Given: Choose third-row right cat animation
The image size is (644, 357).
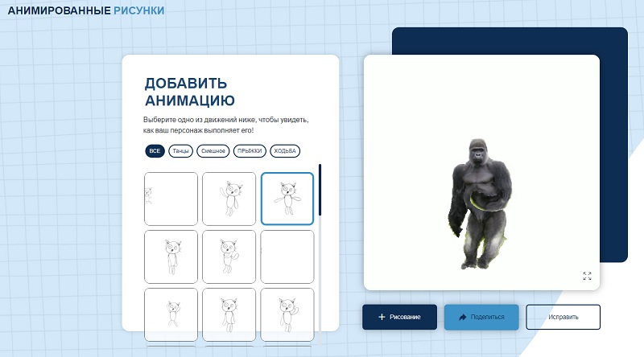Looking at the screenshot, I should (x=287, y=314).
